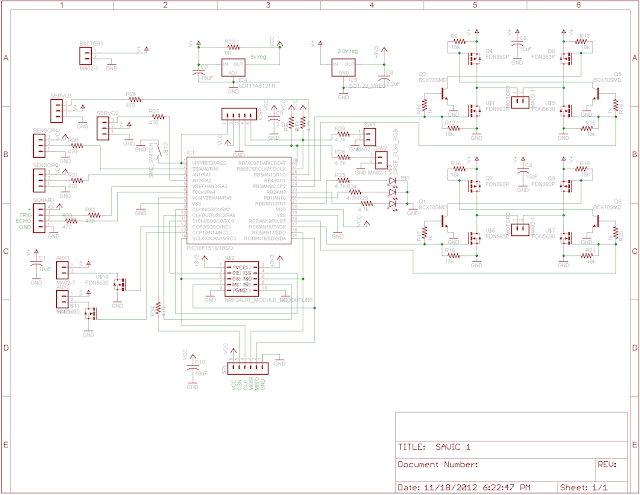Image resolution: width=640 pixels, height=495 pixels.
Task: Select the SERVO2 connector symbol
Action: (x=102, y=128)
